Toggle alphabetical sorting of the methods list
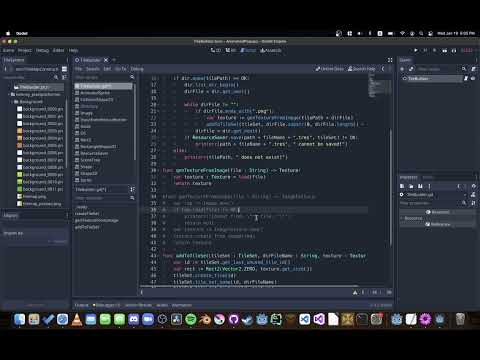The width and height of the screenshot is (480, 360). coord(132,189)
